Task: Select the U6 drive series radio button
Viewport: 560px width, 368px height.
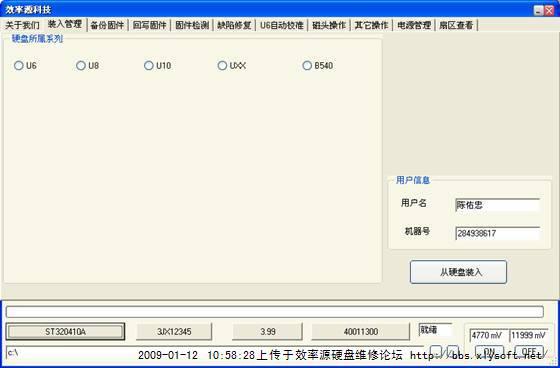Action: [19, 65]
